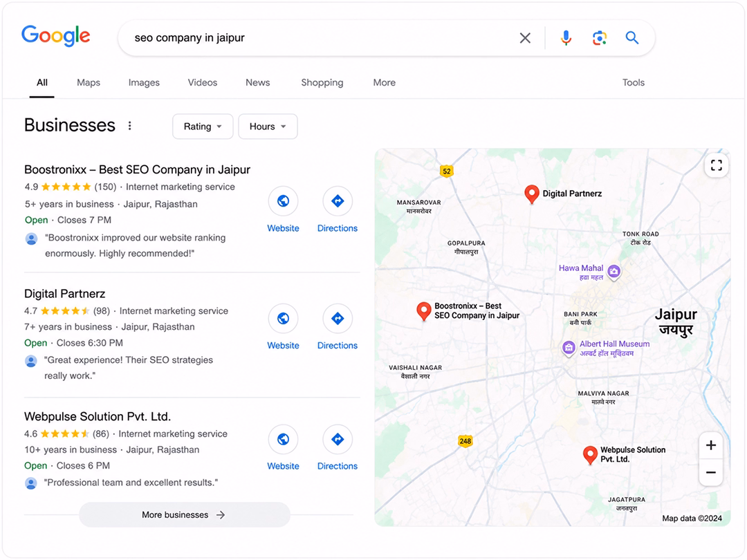Click Digital Partnerz red map pin
The height and width of the screenshot is (560, 747).
532,194
